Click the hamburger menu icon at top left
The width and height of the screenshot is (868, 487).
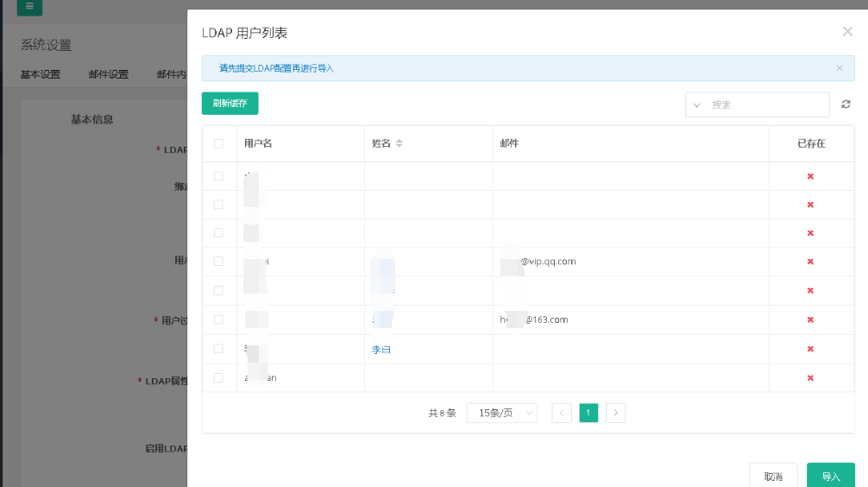click(x=29, y=6)
